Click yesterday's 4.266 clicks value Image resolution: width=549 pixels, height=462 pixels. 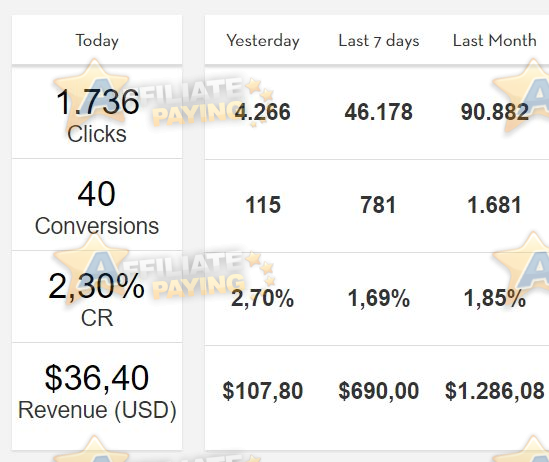pos(263,112)
